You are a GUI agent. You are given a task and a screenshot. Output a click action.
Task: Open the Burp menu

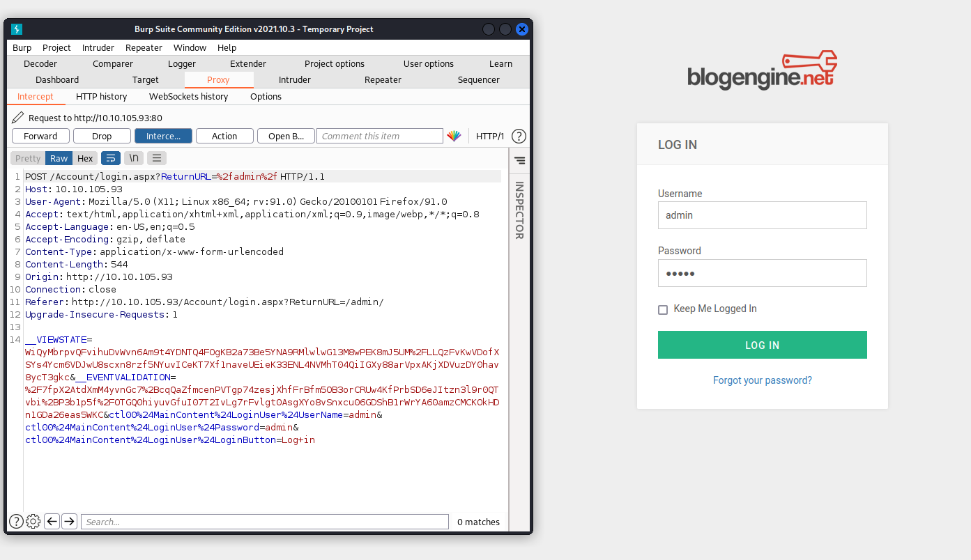[x=22, y=47]
